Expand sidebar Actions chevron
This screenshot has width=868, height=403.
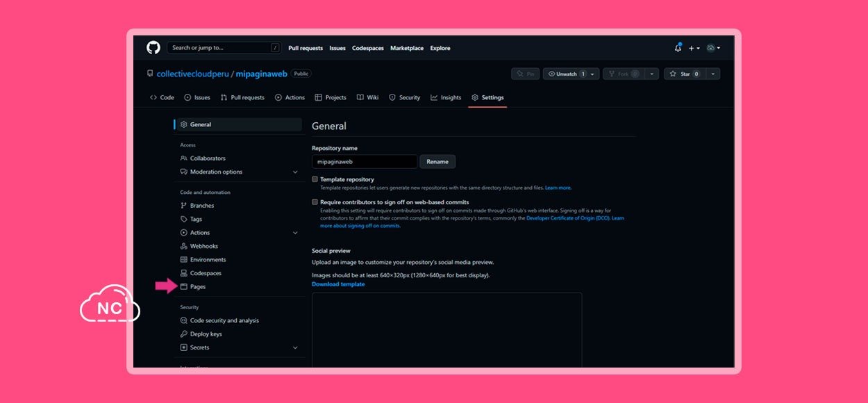click(295, 233)
